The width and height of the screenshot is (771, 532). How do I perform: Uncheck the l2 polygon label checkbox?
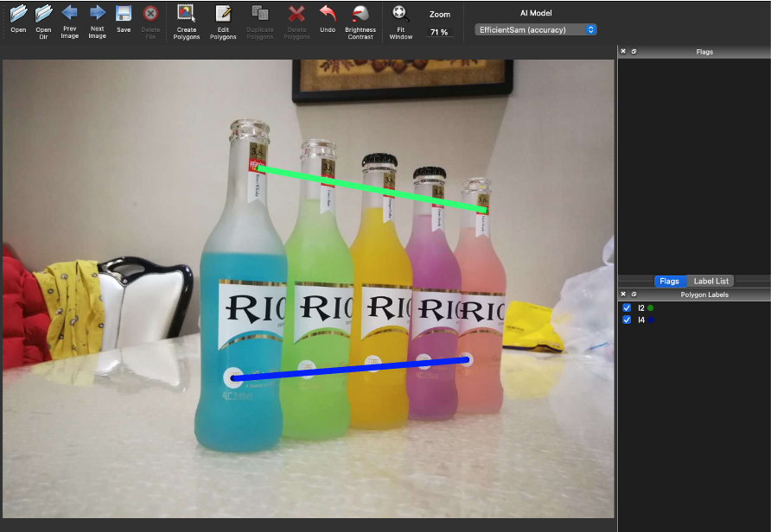[627, 308]
